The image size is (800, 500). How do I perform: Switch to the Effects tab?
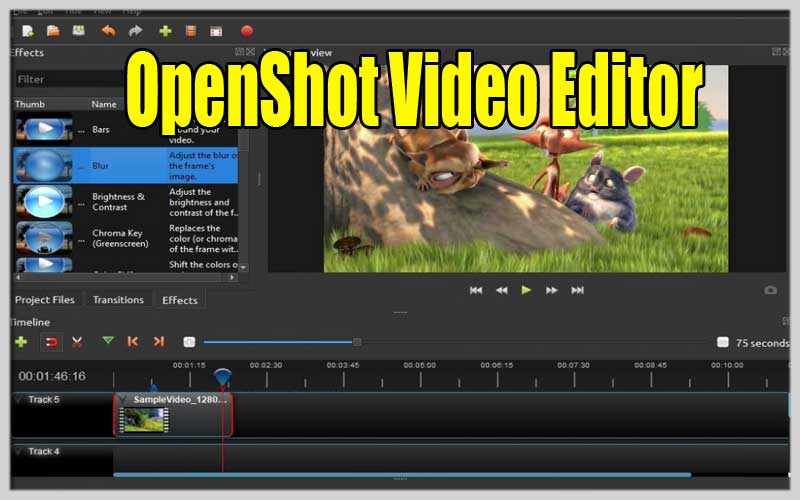(180, 300)
